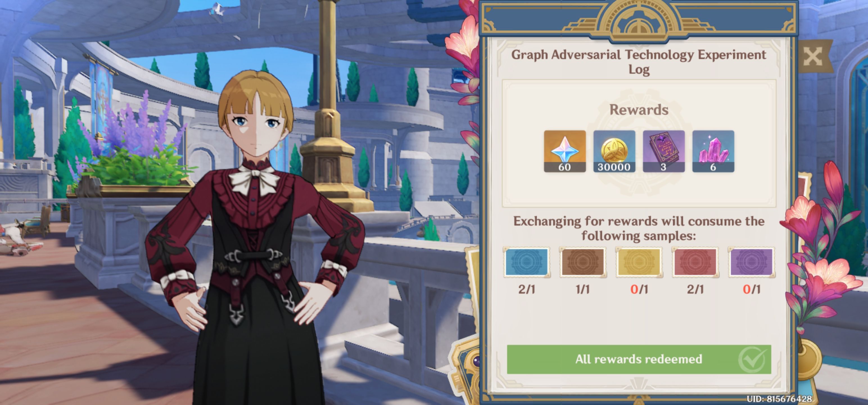
Task: Tap the red 0/1 count under the purple sample
Action: point(751,289)
